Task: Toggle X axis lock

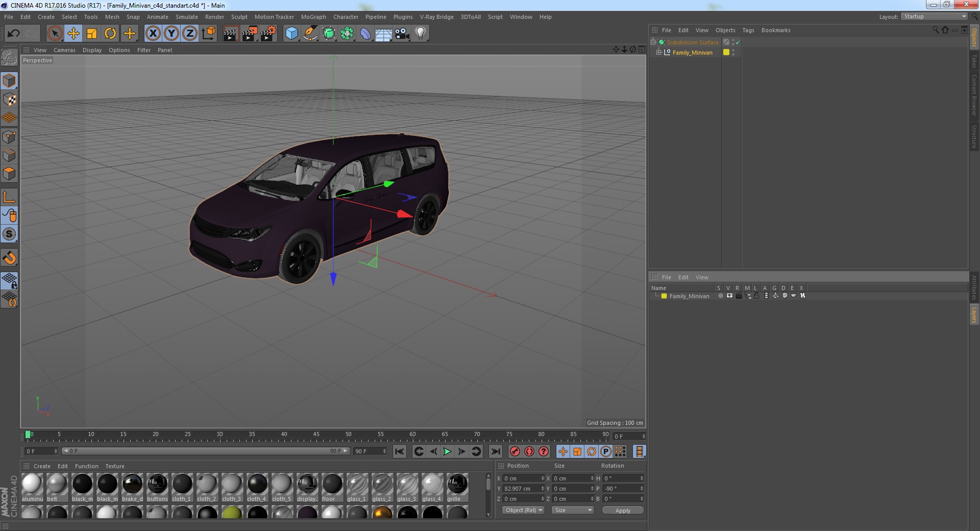Action: (x=153, y=34)
